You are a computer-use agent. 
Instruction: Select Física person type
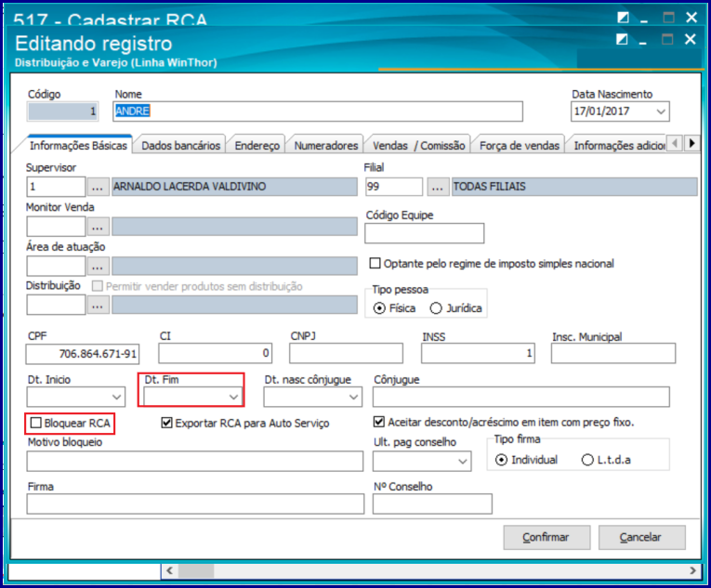379,308
